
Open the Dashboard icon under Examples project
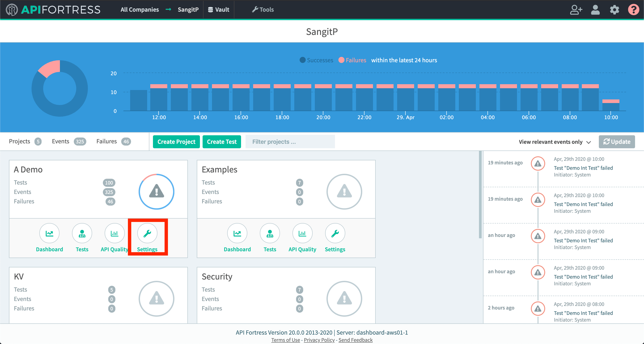coord(237,233)
